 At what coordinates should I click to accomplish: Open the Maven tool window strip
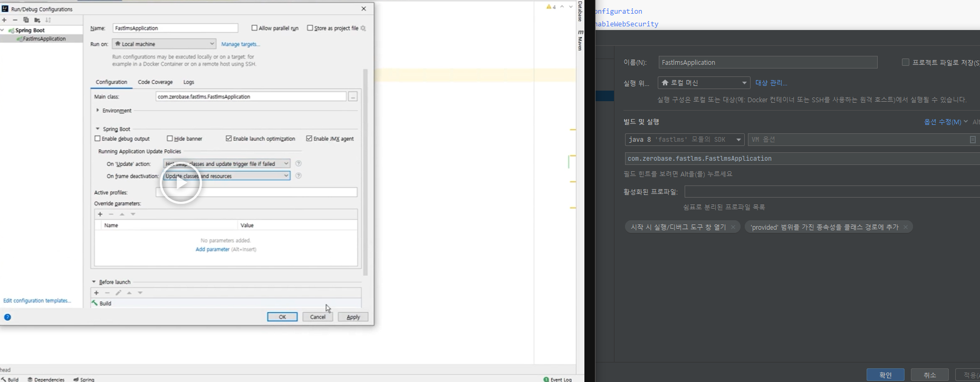tap(580, 41)
